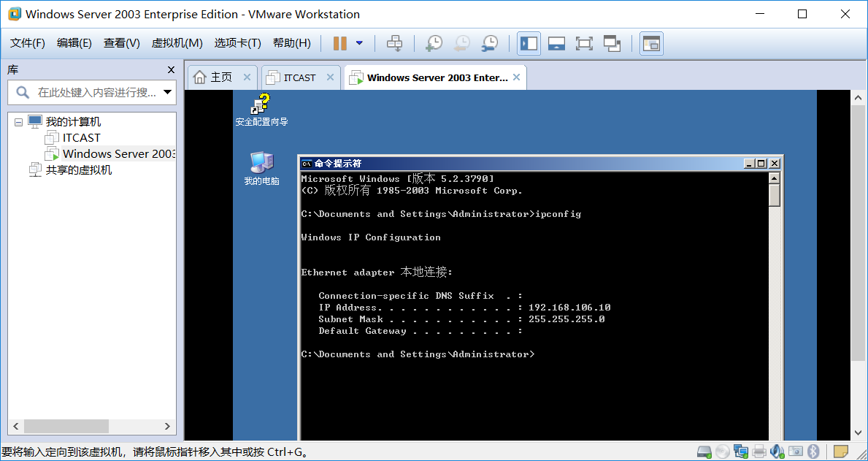Click the sound card status icon

click(x=777, y=452)
